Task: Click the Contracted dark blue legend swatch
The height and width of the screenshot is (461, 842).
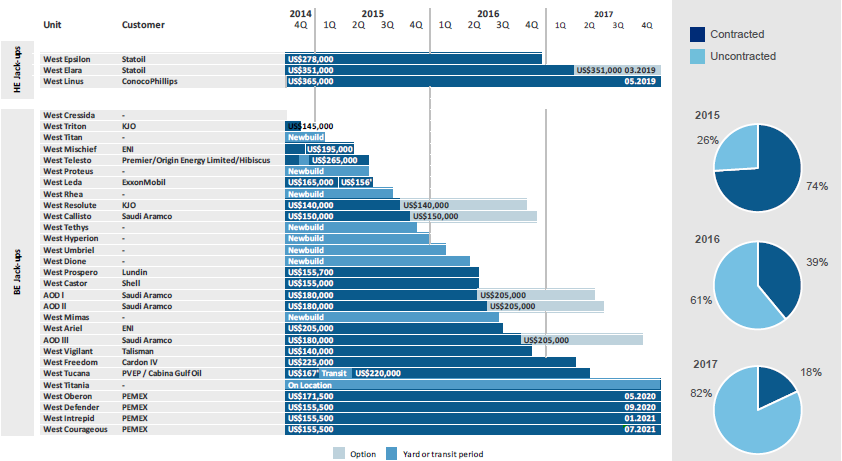Action: pyautogui.click(x=697, y=34)
